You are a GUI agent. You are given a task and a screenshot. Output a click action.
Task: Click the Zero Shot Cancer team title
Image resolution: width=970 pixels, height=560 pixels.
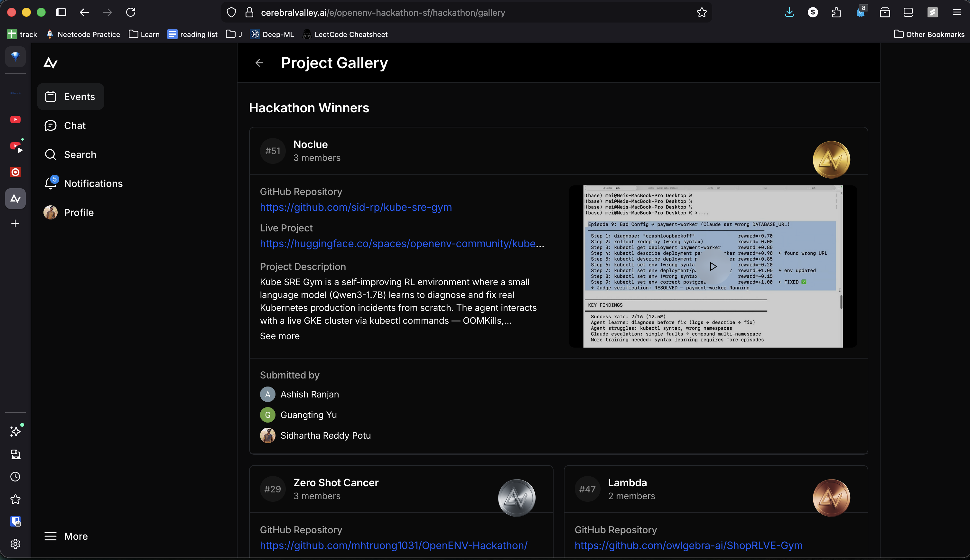point(336,482)
